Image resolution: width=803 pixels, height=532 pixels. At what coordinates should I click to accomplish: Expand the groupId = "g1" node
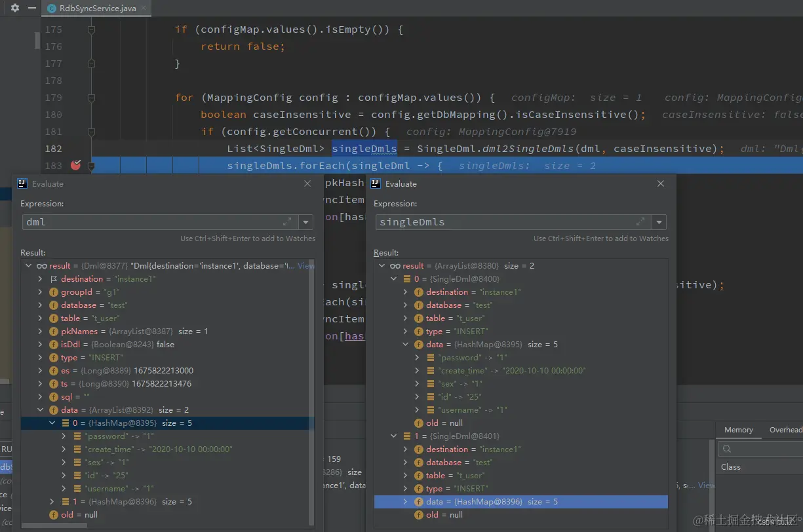point(41,292)
